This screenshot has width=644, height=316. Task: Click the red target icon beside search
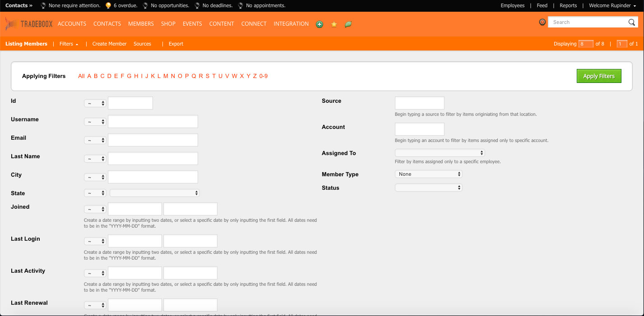(x=542, y=22)
